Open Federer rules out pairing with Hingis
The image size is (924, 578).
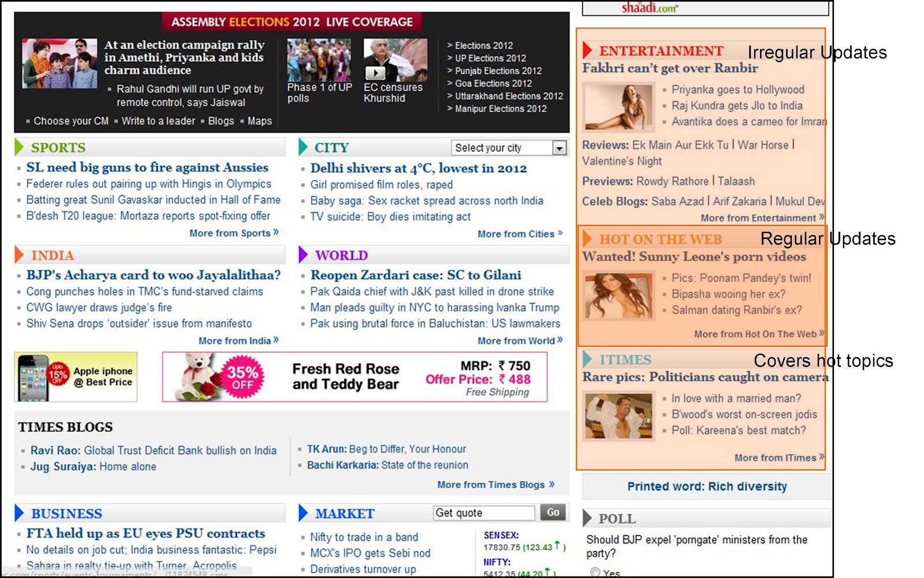(x=148, y=184)
